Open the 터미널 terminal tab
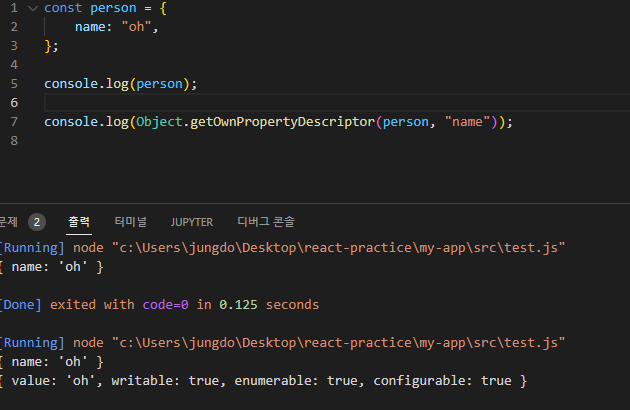 click(x=131, y=221)
